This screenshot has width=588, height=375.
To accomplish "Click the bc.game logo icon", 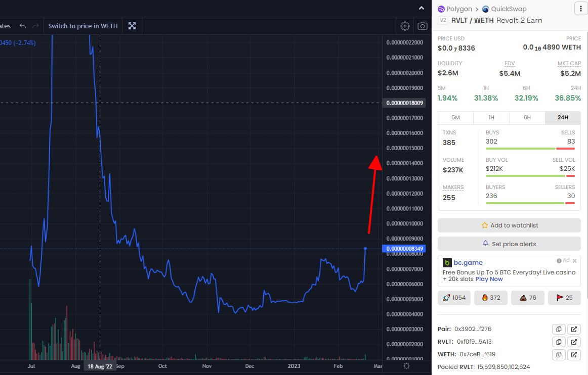I will tap(447, 263).
